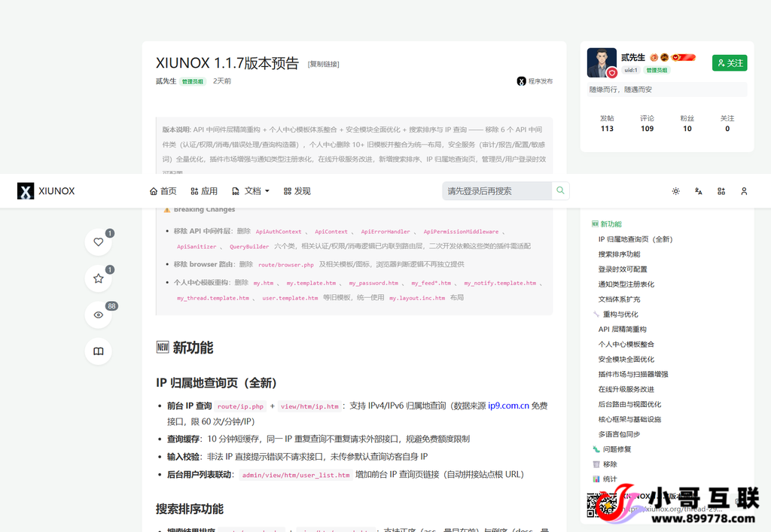This screenshot has width=771, height=532.
Task: Click author name 贰先生 under title
Action: [x=166, y=81]
